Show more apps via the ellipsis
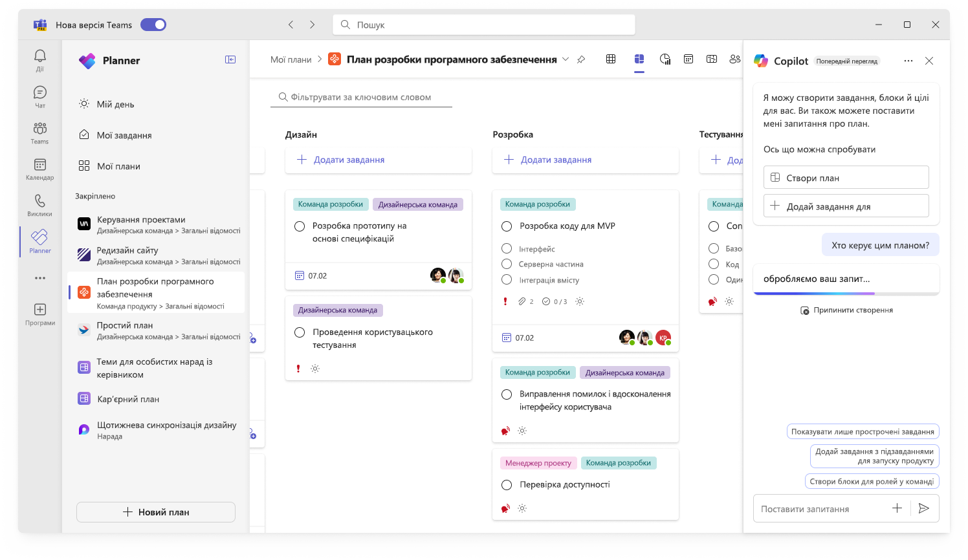This screenshot has width=968, height=560. pos(40,278)
